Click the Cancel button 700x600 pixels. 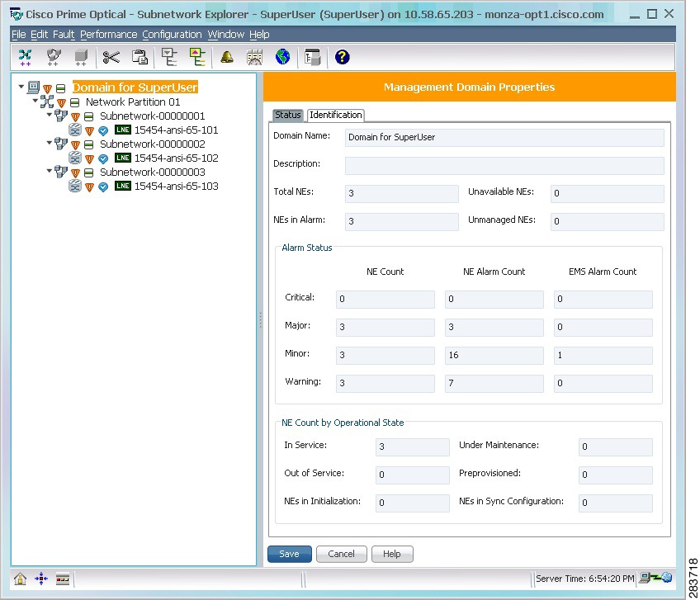coord(342,554)
